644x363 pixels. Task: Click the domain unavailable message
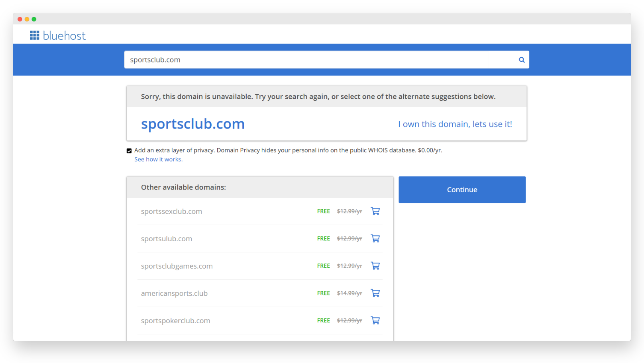[318, 96]
